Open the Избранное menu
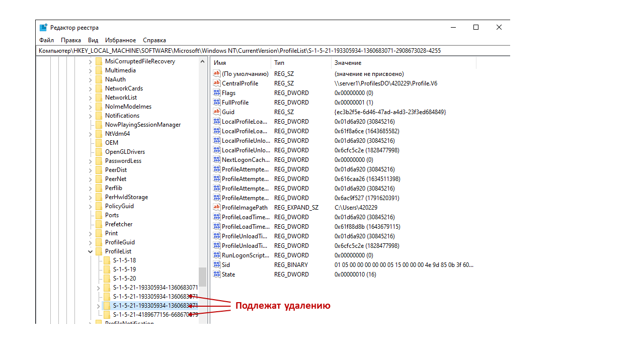The height and width of the screenshot is (362, 644). 120,40
